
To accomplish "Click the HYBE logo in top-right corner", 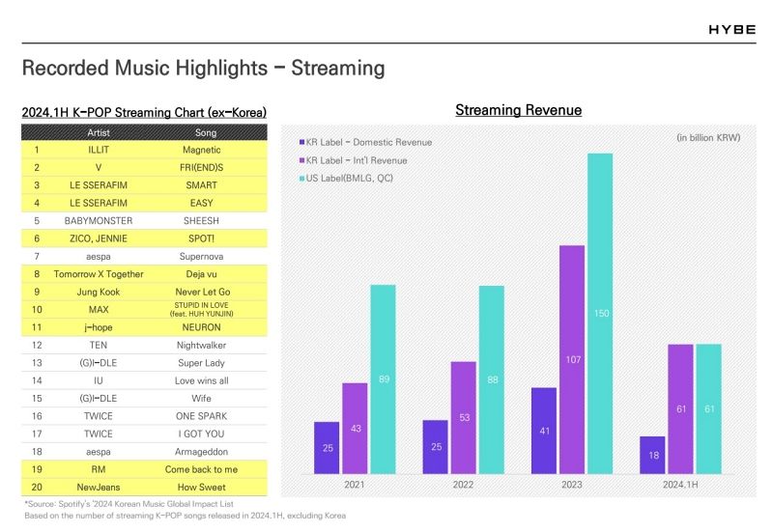I will (731, 30).
